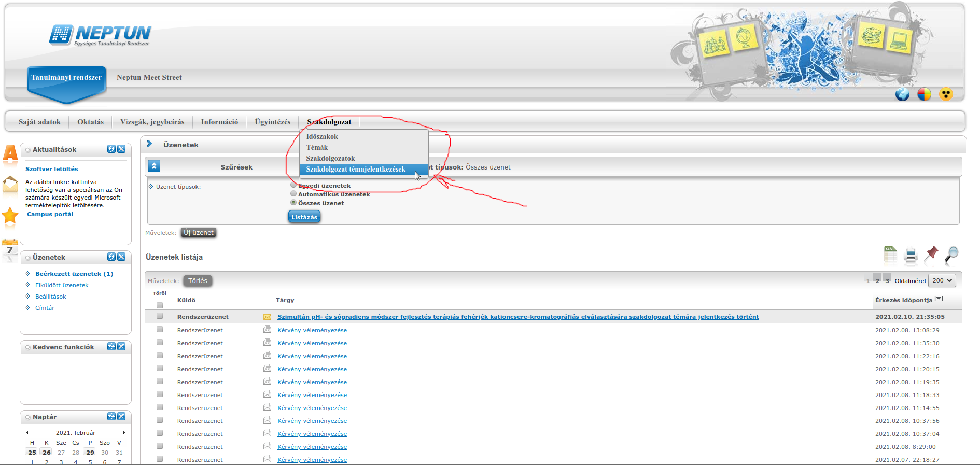Sort by Érkezés időpontja column header
The width and height of the screenshot is (980, 465).
click(x=903, y=300)
